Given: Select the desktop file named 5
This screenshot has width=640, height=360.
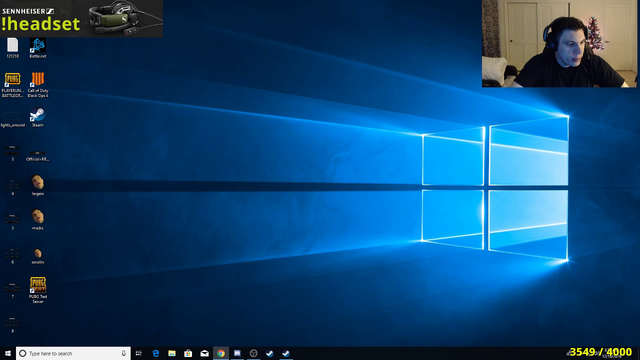Looking at the screenshot, I should pos(12,221).
